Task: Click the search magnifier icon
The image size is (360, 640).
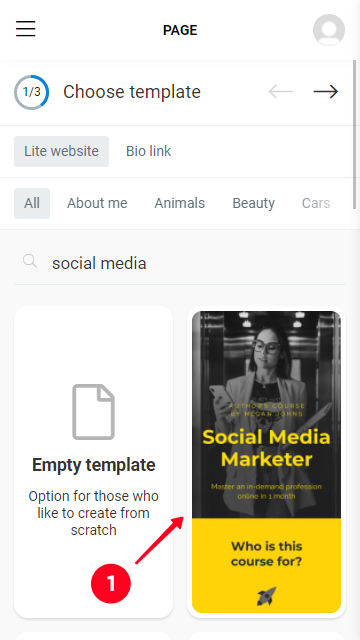Action: coord(30,261)
